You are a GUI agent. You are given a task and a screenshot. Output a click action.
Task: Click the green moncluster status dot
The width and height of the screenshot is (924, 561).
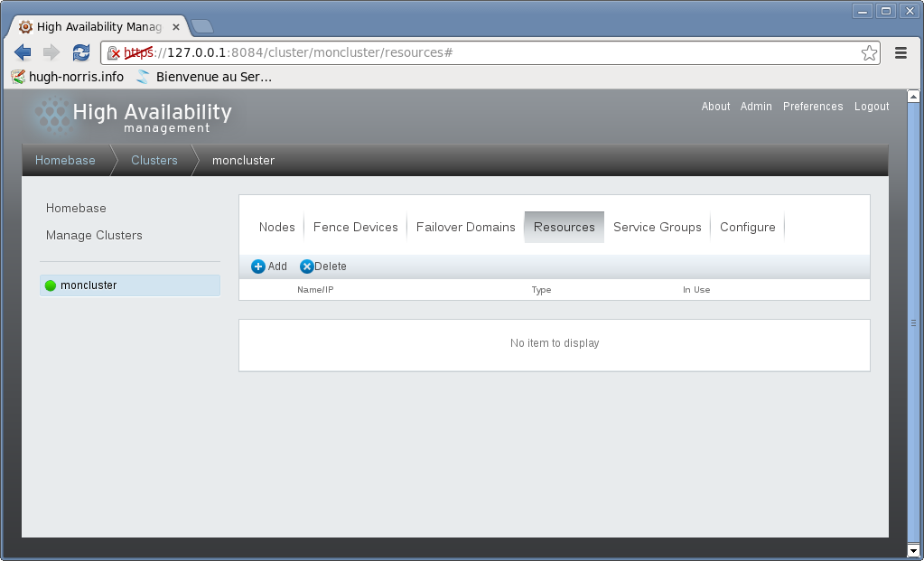click(x=51, y=285)
